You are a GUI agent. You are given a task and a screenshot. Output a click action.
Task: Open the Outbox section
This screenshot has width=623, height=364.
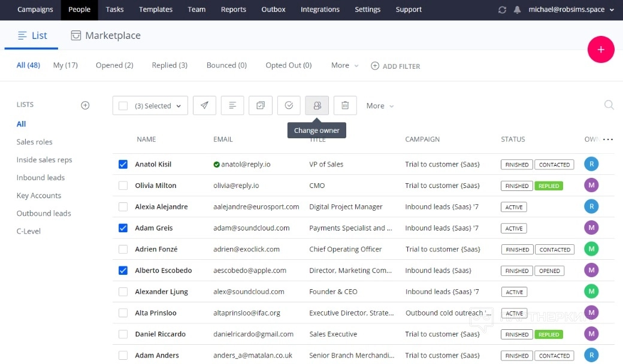pos(273,10)
